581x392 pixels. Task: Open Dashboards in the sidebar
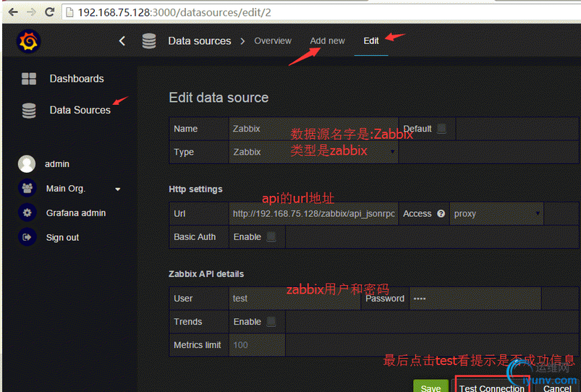coord(77,79)
